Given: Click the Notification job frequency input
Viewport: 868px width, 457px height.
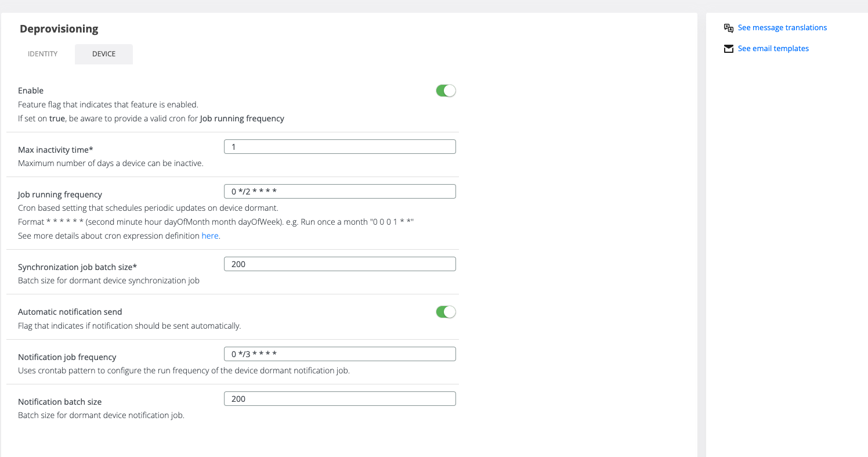Looking at the screenshot, I should (339, 354).
